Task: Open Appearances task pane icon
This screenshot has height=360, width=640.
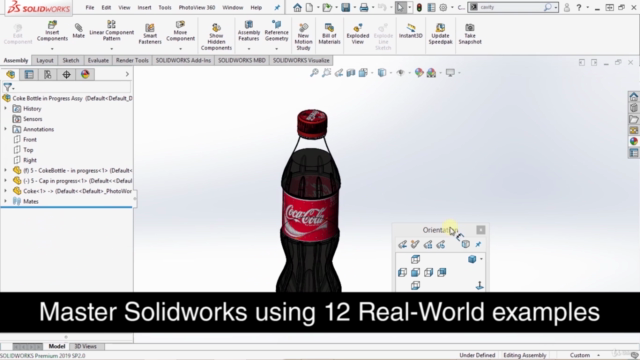Action: click(x=633, y=141)
